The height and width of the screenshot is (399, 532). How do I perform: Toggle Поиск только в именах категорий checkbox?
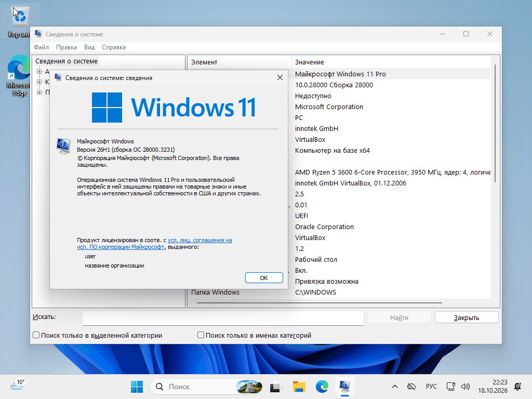click(x=201, y=335)
